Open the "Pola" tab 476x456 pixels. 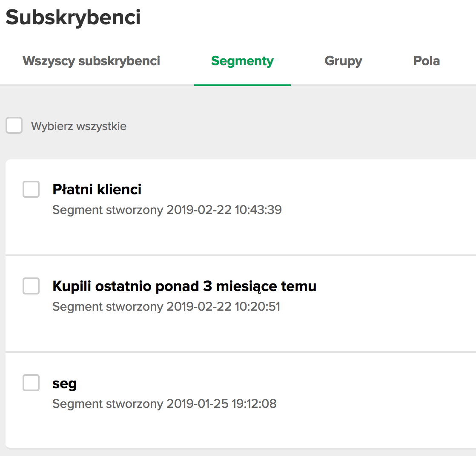coord(427,61)
